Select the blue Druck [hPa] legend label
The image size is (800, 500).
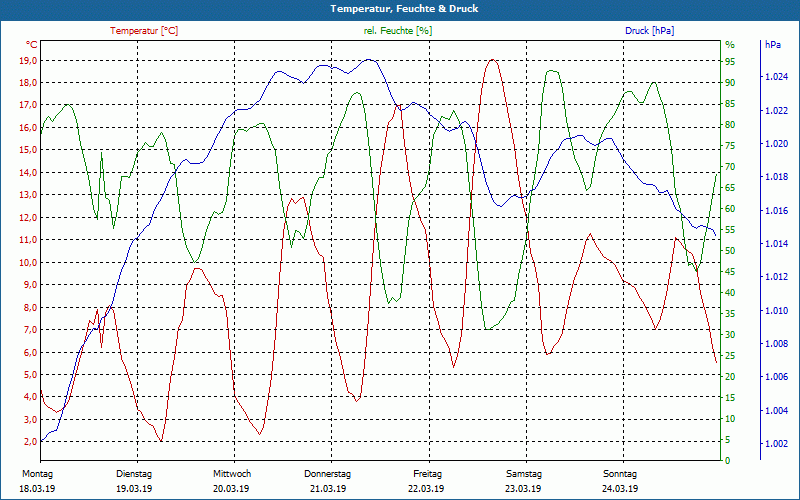pyautogui.click(x=649, y=31)
